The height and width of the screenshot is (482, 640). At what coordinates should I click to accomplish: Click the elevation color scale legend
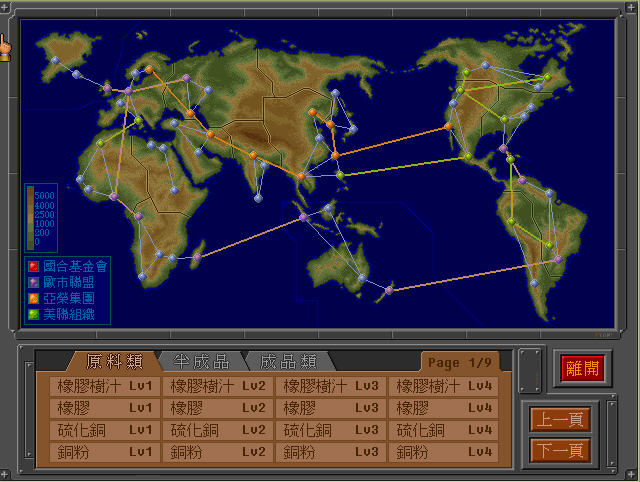click(x=41, y=218)
